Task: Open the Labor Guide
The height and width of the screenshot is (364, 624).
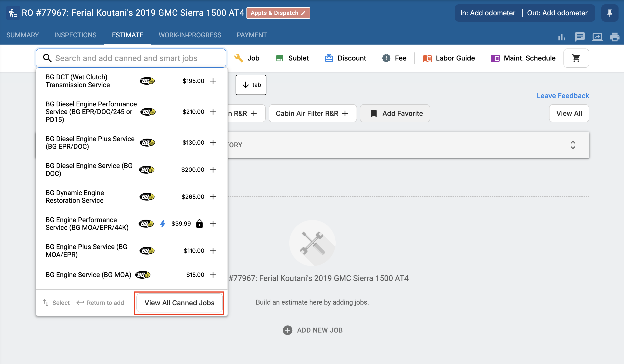Action: tap(449, 58)
